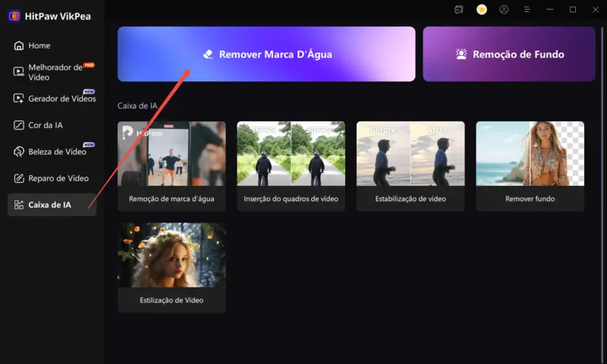607x364 pixels.
Task: Go to Home in the sidebar
Action: click(52, 45)
